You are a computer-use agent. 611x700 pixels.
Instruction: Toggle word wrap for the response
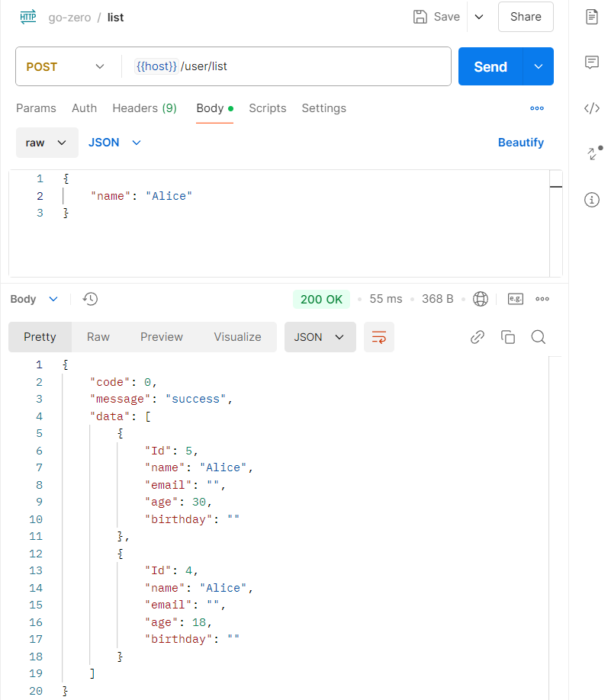pos(378,337)
